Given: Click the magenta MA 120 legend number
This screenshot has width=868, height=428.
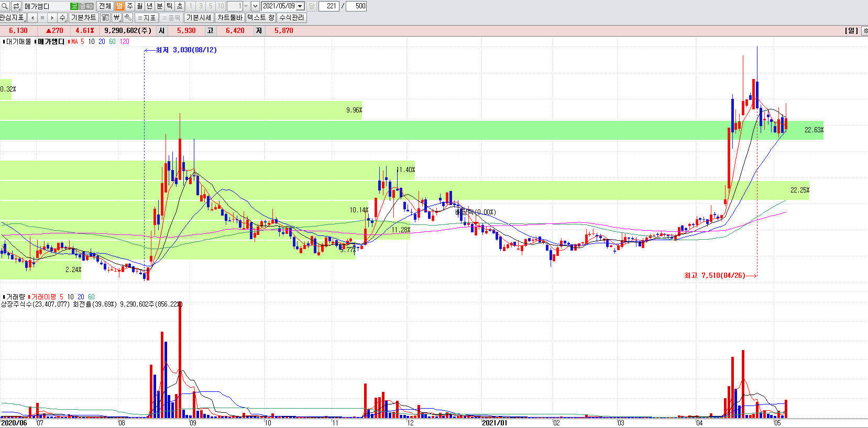Looking at the screenshot, I should (124, 41).
